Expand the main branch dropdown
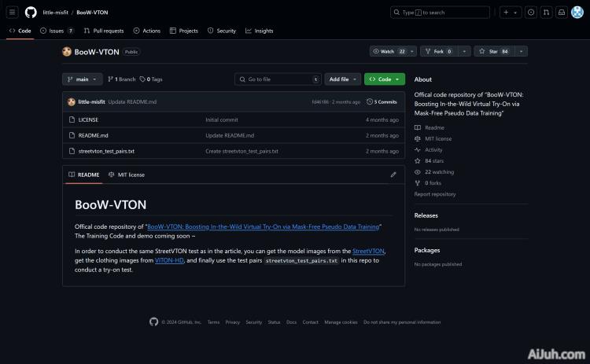 [83, 79]
